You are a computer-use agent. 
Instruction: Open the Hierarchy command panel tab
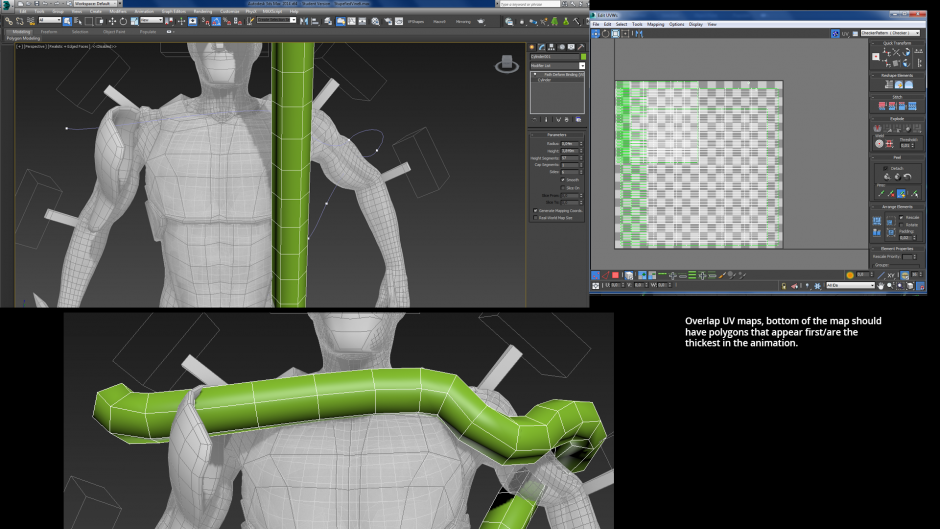pos(552,47)
